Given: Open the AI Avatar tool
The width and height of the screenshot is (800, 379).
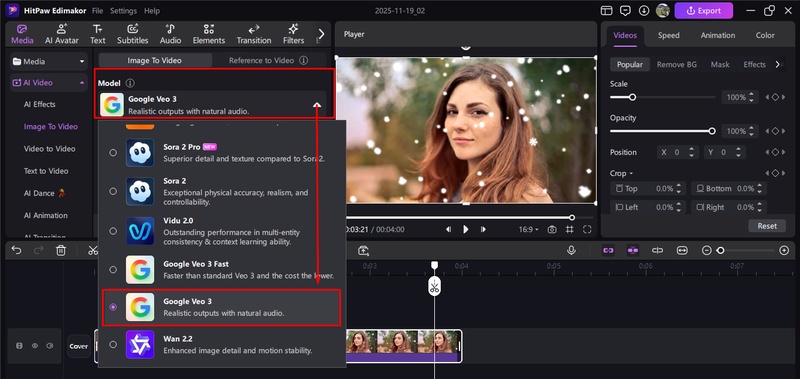Looking at the screenshot, I should pyautogui.click(x=62, y=34).
